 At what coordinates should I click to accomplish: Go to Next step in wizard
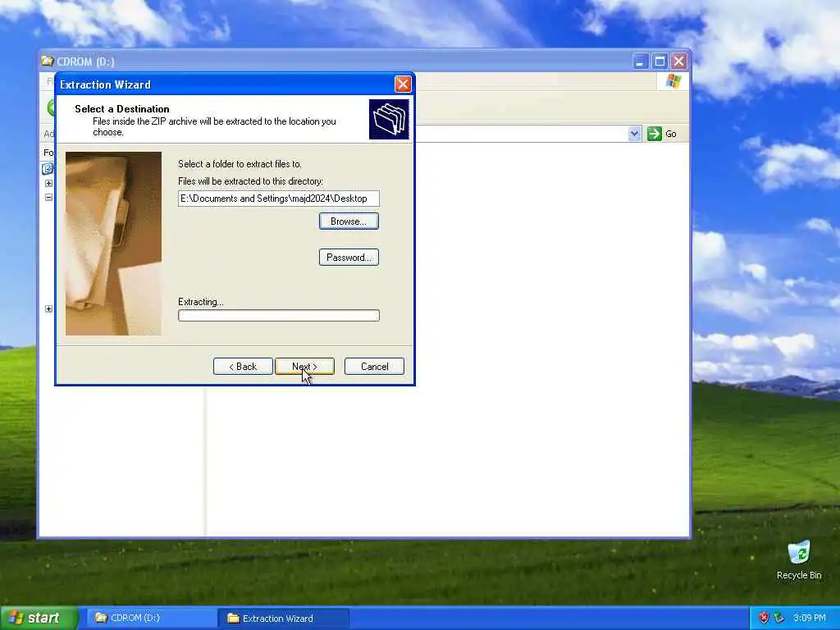(x=304, y=367)
